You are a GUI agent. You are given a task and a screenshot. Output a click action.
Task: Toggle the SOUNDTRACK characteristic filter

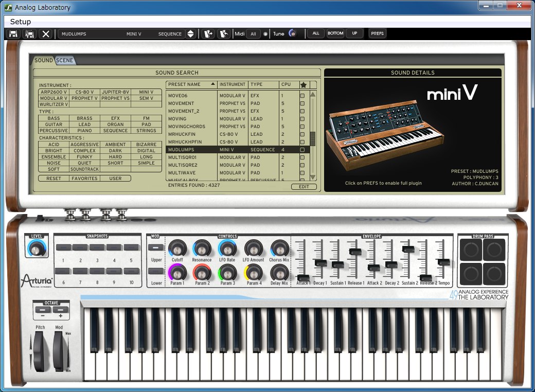pyautogui.click(x=84, y=169)
